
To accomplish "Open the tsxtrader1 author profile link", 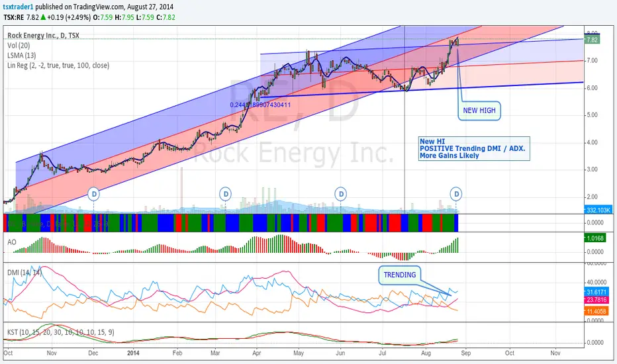I will point(18,7).
